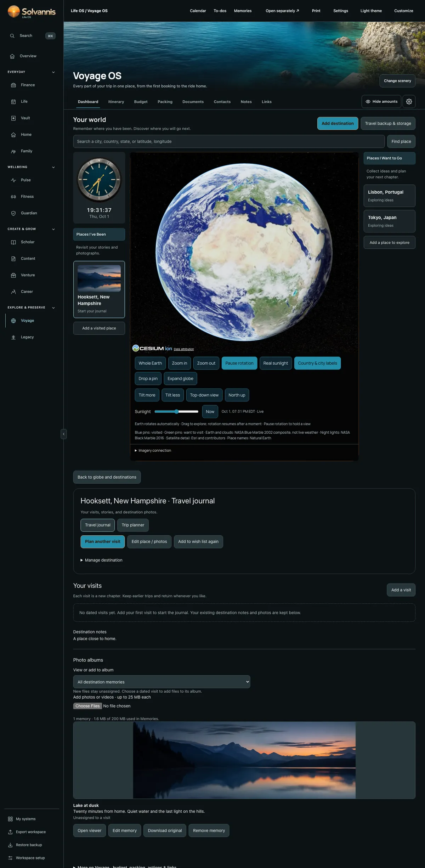Collapse the Wellbeing sidebar section
The height and width of the screenshot is (868, 425).
click(53, 167)
